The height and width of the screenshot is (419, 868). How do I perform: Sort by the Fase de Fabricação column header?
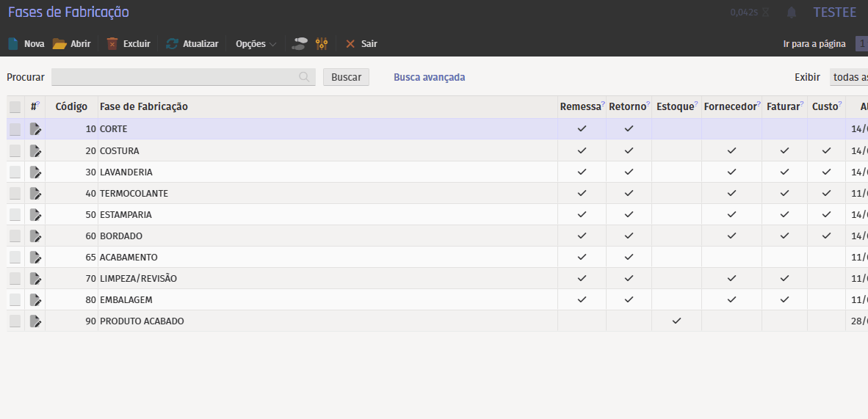[x=144, y=107]
